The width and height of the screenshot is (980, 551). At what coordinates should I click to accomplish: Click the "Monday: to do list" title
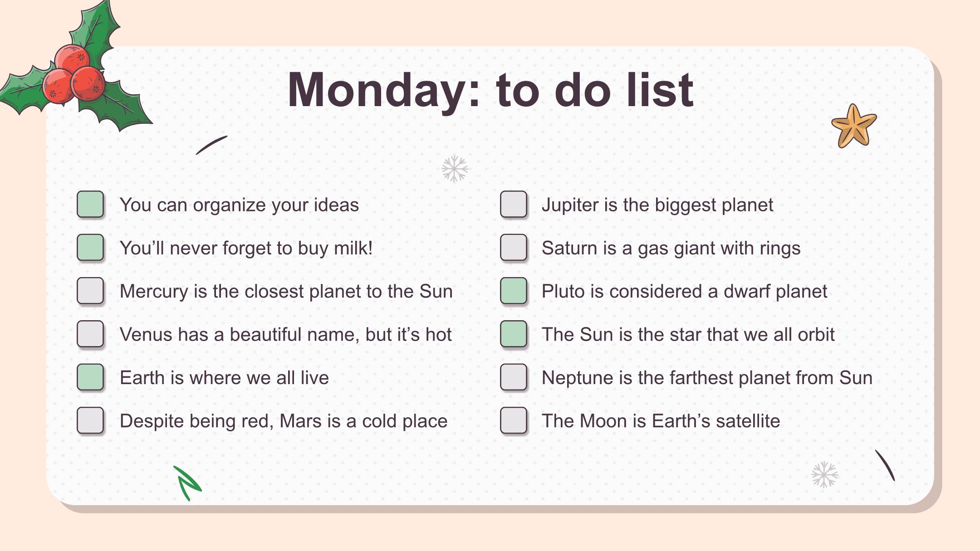[490, 90]
